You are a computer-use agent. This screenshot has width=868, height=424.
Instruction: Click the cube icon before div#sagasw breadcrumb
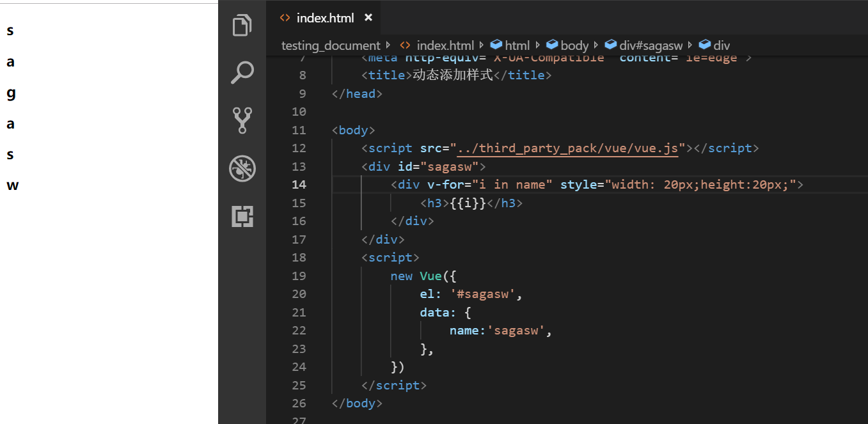pos(610,45)
